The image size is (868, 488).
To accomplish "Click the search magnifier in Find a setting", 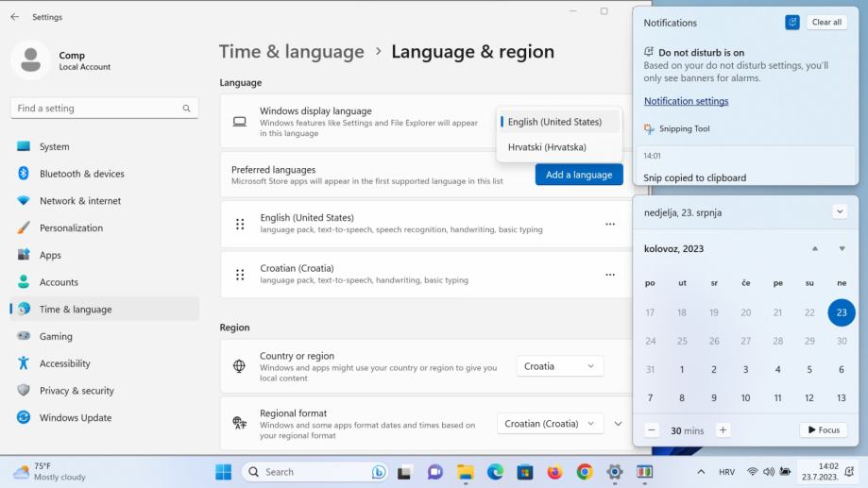I will (x=187, y=109).
